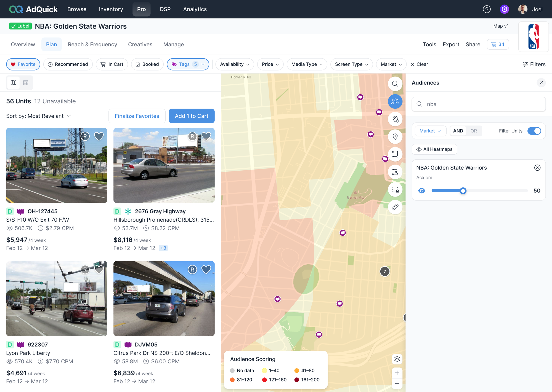The height and width of the screenshot is (392, 552).
Task: Toggle the Favorite filter
Action: [23, 64]
